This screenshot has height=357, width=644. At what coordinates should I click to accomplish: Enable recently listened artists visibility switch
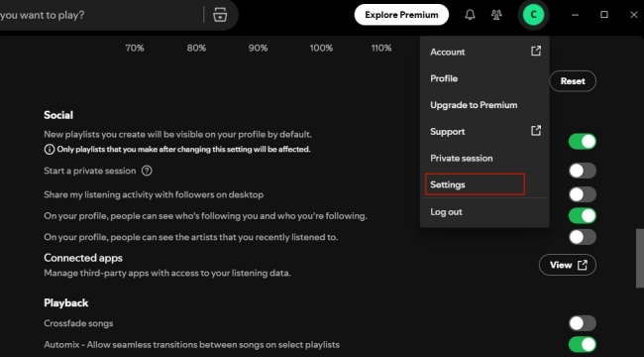(x=582, y=237)
